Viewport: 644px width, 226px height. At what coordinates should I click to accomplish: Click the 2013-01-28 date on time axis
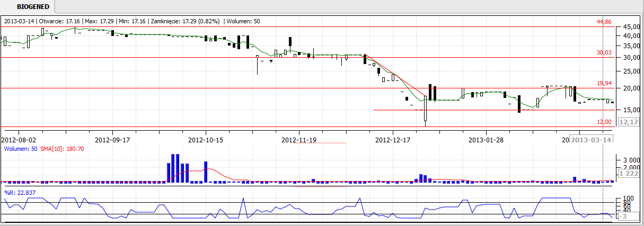(486, 140)
